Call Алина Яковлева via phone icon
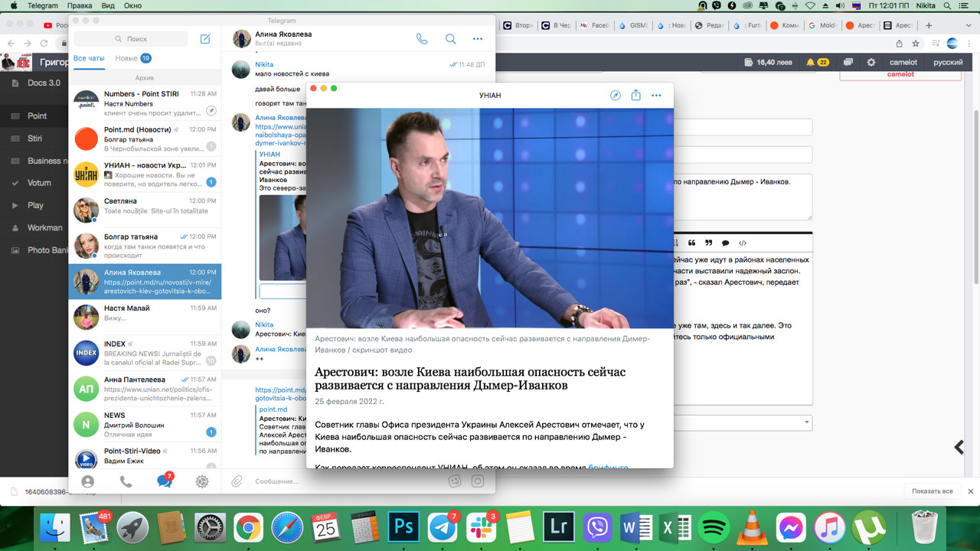This screenshot has width=980, height=551. click(422, 39)
